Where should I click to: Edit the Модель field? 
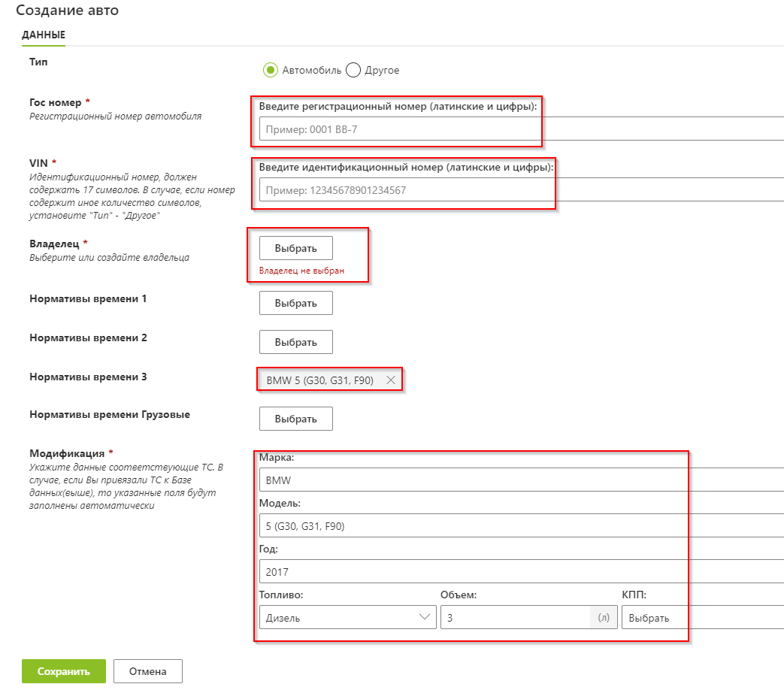522,525
